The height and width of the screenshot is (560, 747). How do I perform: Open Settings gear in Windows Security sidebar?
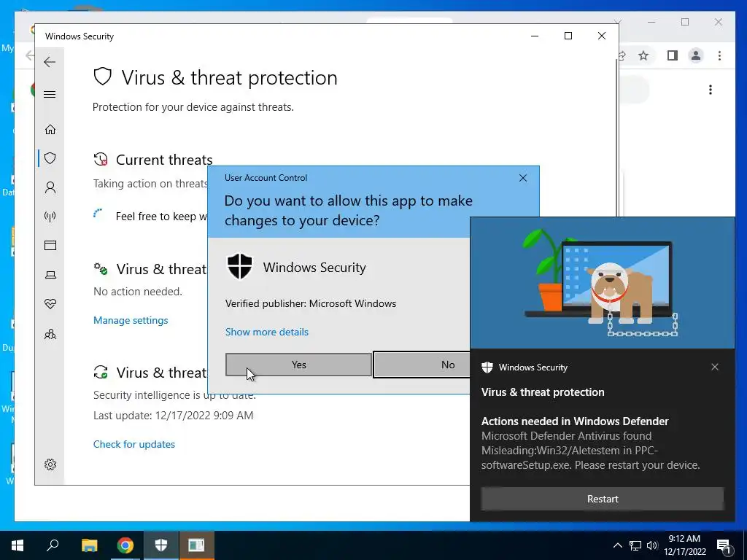[x=50, y=464]
